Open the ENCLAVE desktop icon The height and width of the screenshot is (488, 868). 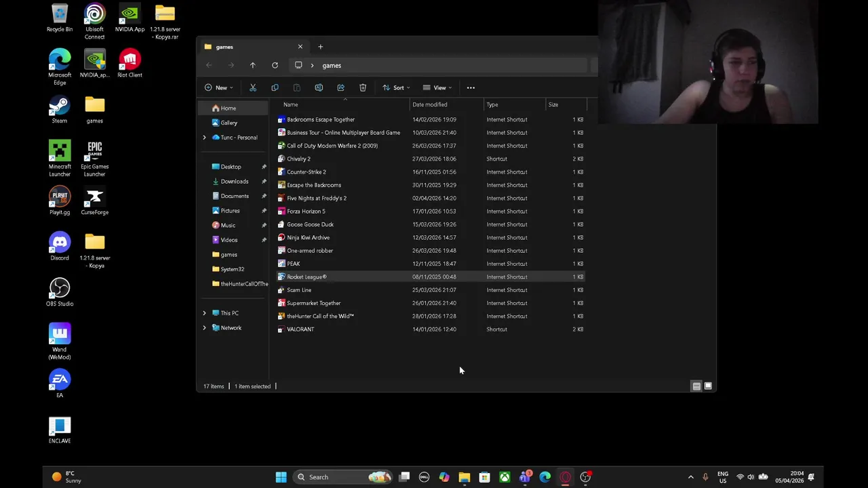point(59,430)
